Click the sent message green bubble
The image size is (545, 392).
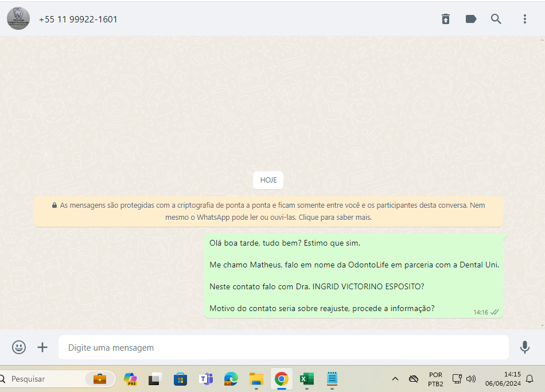[353, 275]
